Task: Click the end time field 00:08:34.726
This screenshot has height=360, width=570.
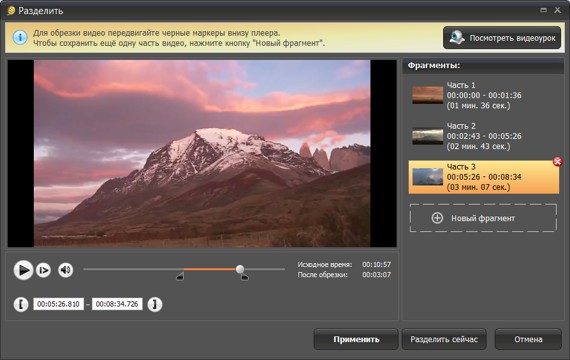Action: pos(117,304)
